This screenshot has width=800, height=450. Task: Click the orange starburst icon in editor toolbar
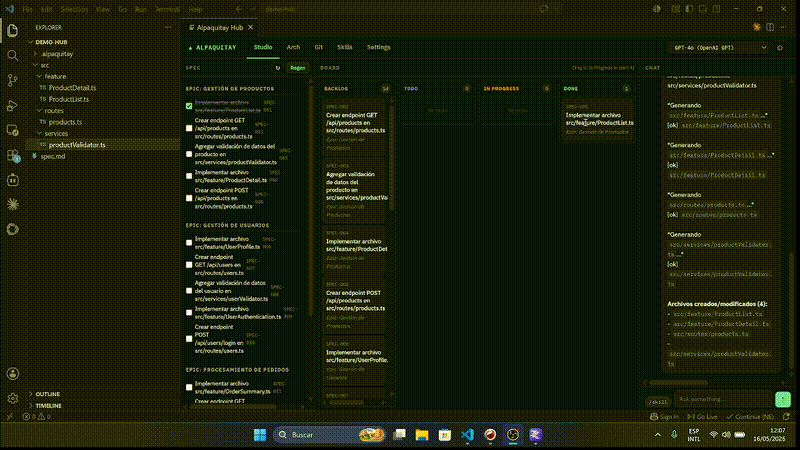coord(757,27)
